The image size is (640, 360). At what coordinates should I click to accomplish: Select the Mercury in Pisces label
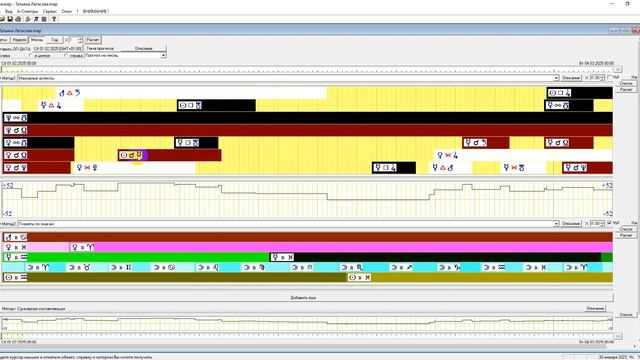point(282,257)
